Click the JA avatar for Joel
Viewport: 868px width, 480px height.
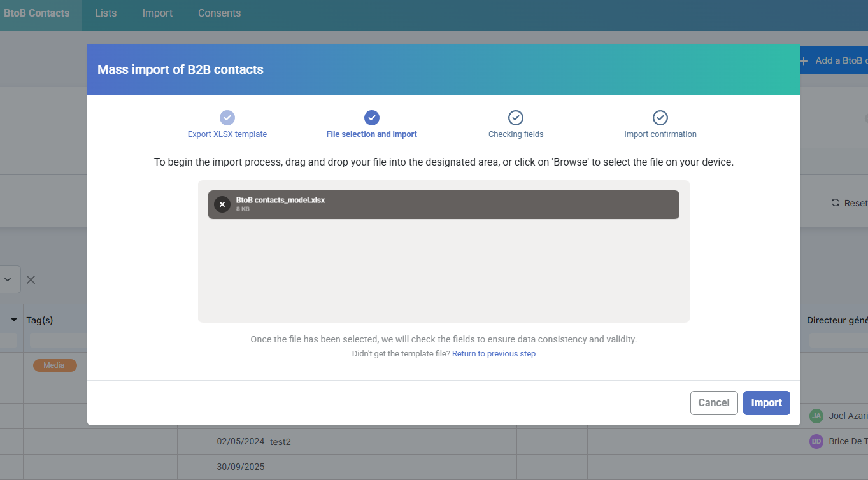point(816,416)
